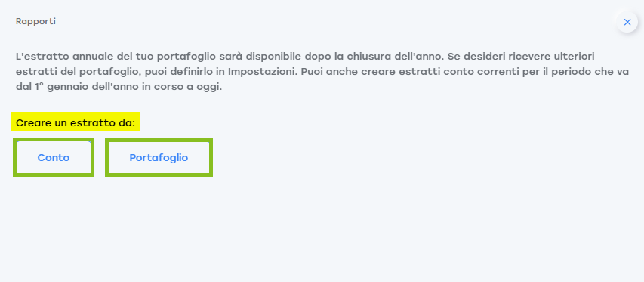Choose the Portafoglio statement button
Viewport: 644px width, 282px height.
[159, 157]
